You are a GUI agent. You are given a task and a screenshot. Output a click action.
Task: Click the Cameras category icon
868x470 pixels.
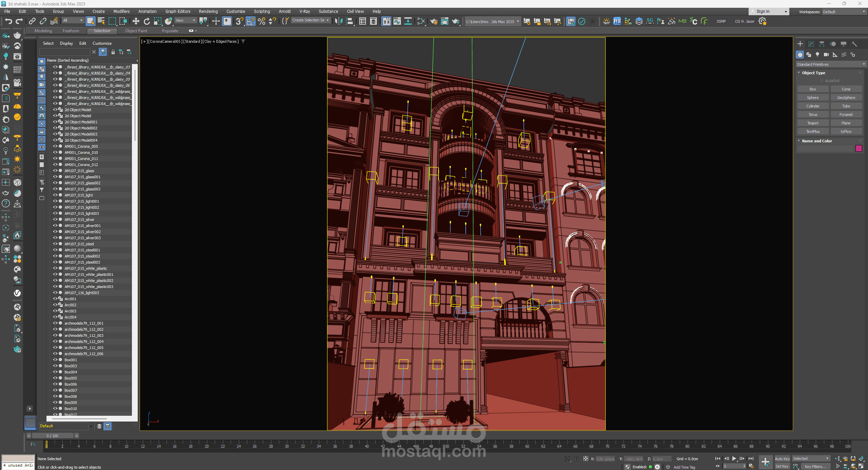click(826, 55)
